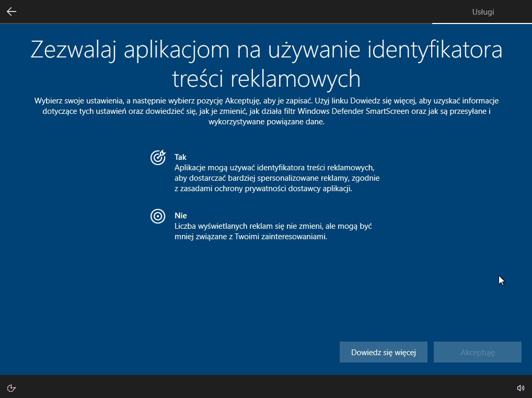Click the Akceptuję button

point(477,352)
